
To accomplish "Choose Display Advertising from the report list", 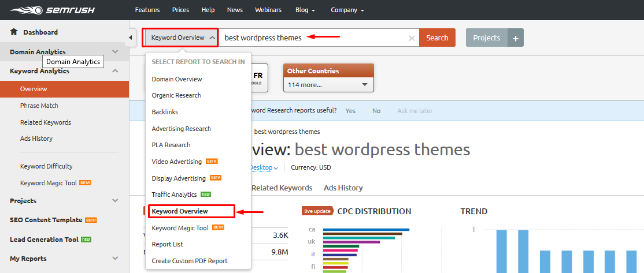I will coord(179,178).
